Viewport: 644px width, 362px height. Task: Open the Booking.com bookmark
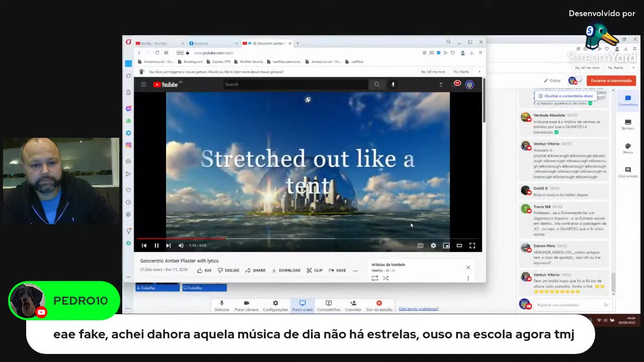click(x=191, y=62)
